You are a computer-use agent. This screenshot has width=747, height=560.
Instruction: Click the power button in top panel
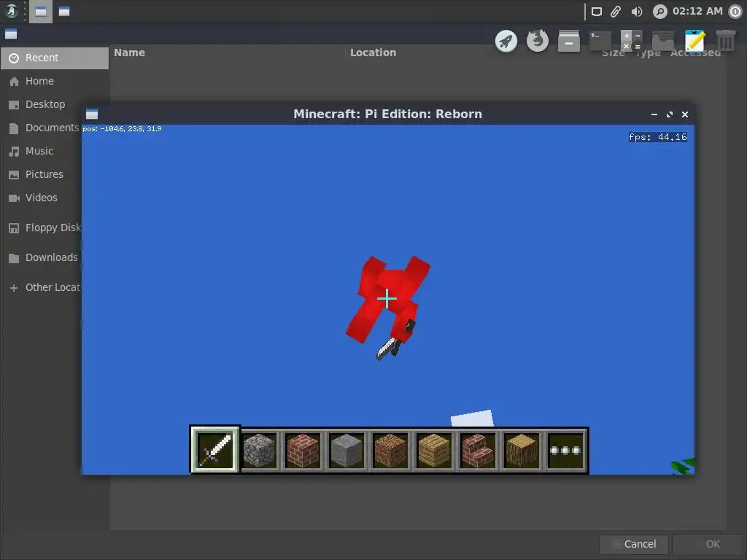pos(735,12)
